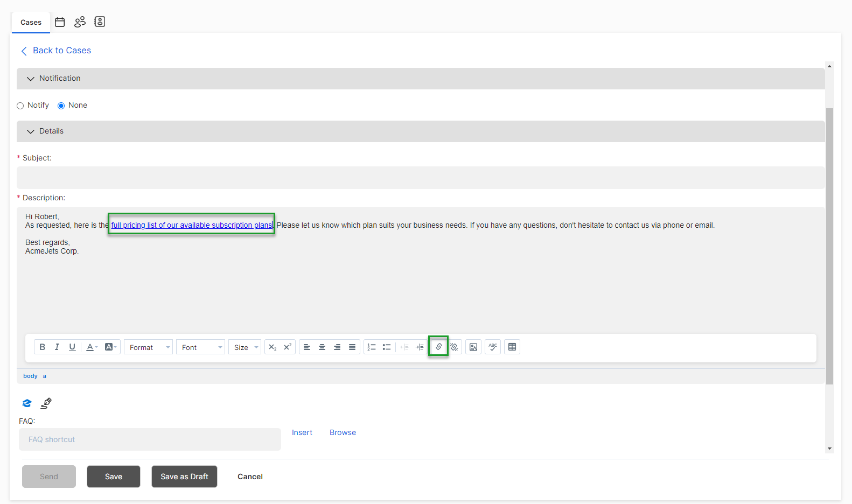Click the vertical scrollbar thumb
852x504 pixels.
829,246
